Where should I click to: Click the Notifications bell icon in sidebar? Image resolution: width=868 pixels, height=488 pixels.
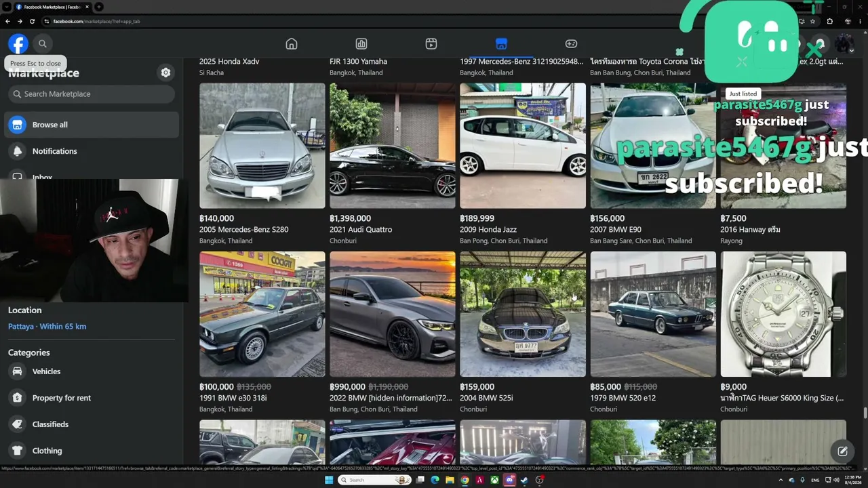point(18,151)
